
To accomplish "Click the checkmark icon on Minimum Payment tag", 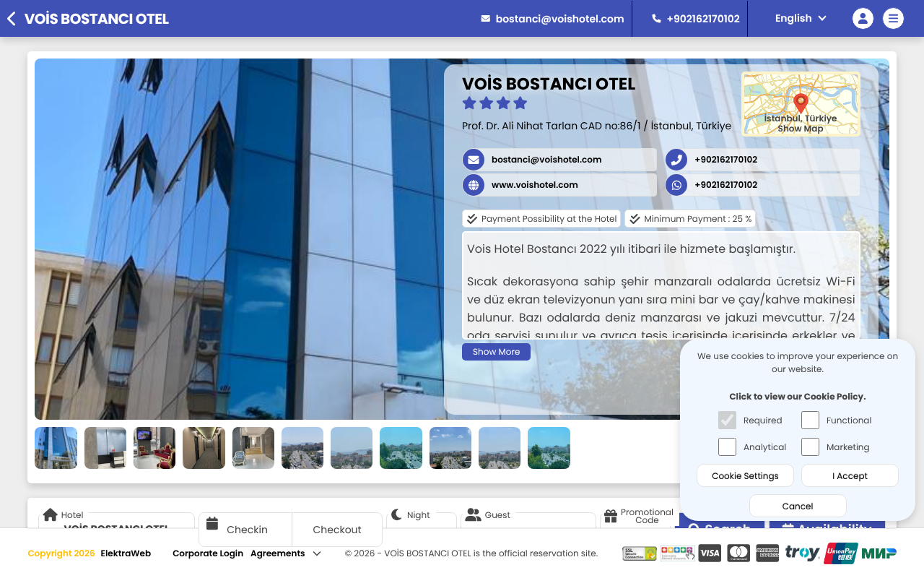I will [635, 219].
